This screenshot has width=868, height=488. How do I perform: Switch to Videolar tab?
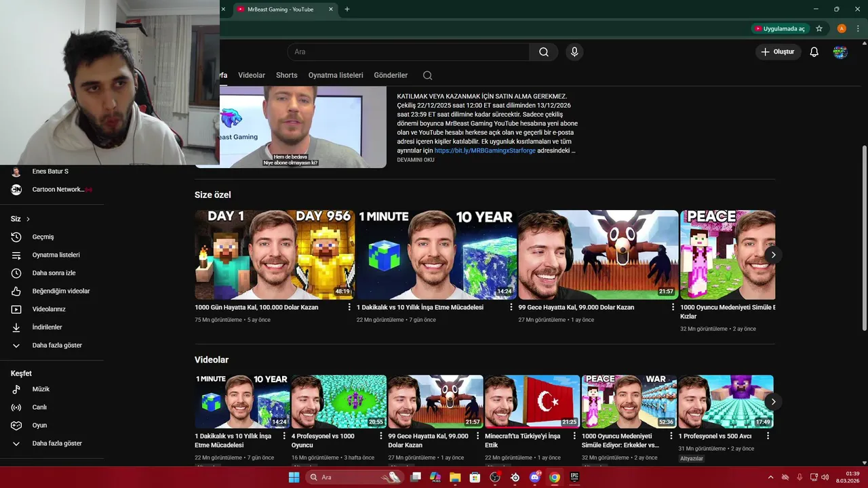(252, 75)
